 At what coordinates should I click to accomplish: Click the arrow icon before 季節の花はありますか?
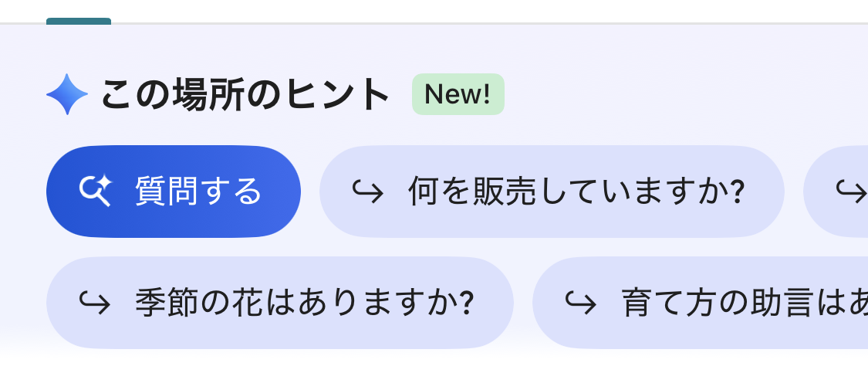pos(94,303)
